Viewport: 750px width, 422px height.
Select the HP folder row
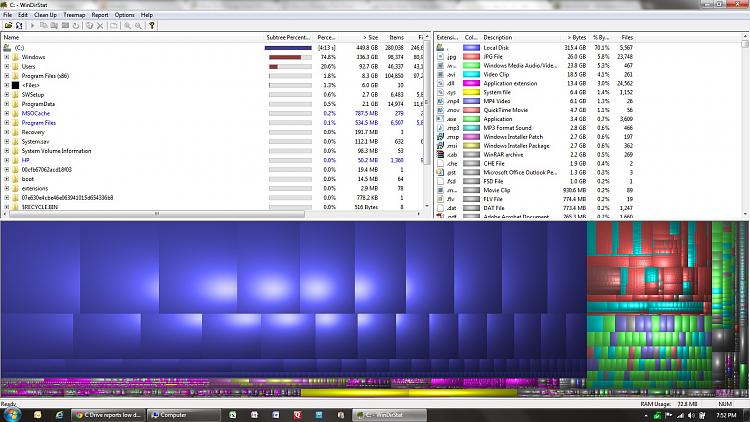coord(213,160)
